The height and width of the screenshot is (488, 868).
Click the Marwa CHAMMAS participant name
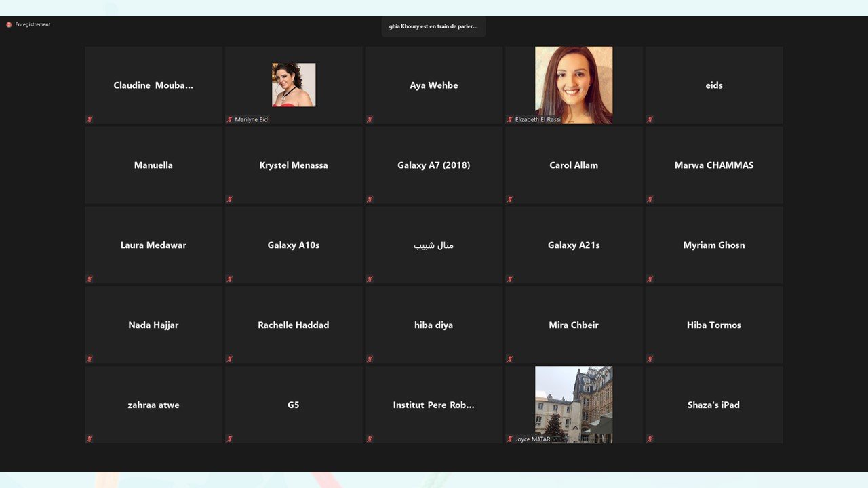pos(713,165)
